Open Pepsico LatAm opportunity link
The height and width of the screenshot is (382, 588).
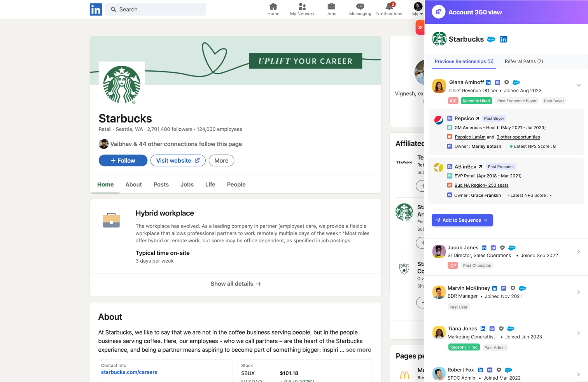point(470,137)
